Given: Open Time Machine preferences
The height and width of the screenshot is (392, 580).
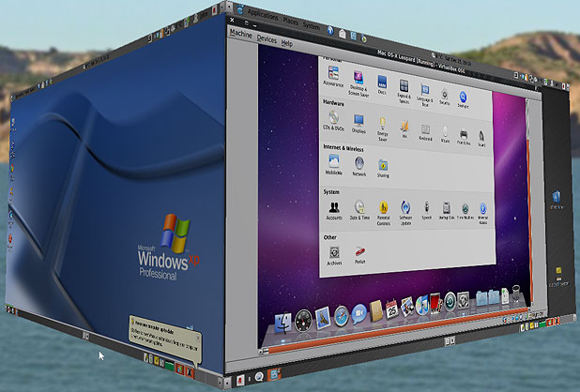Looking at the screenshot, I should [466, 212].
